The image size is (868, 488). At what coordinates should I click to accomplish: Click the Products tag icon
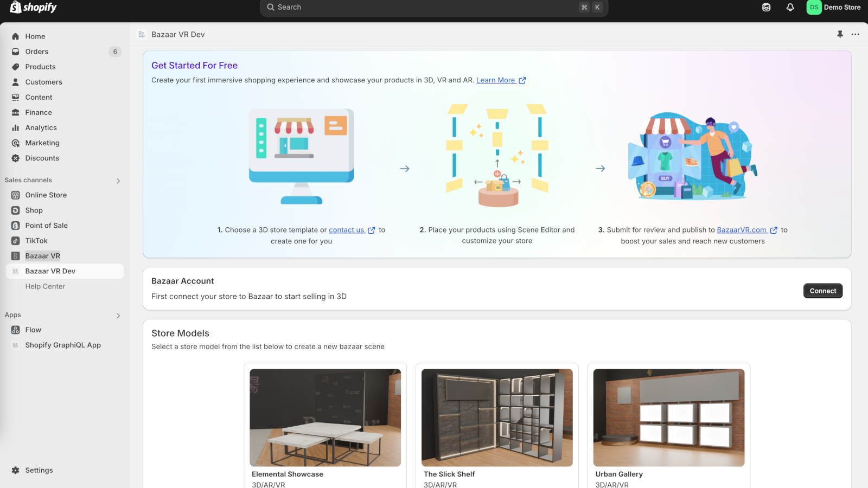click(16, 67)
